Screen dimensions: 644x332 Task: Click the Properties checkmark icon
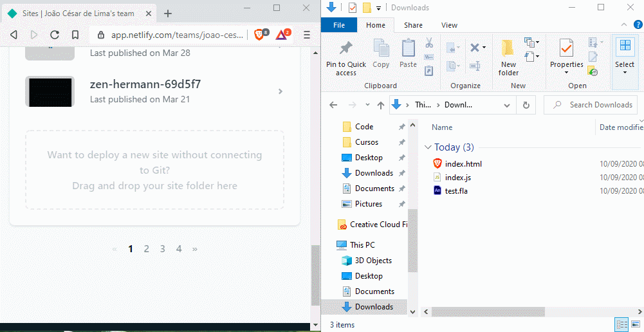pos(566,48)
